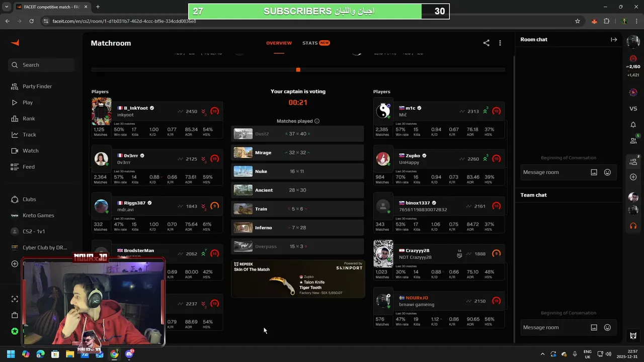Open Discord from the taskbar

(129, 354)
